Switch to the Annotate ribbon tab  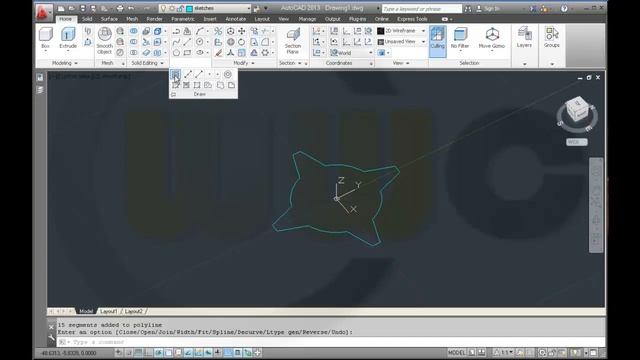(x=236, y=19)
